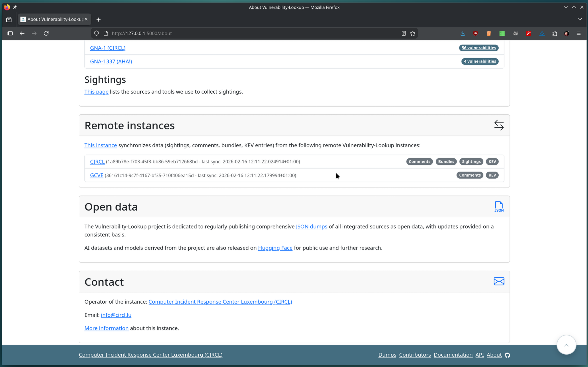Click the site shield tracking protection icon
Screen dimensions: 588x367
click(x=97, y=33)
